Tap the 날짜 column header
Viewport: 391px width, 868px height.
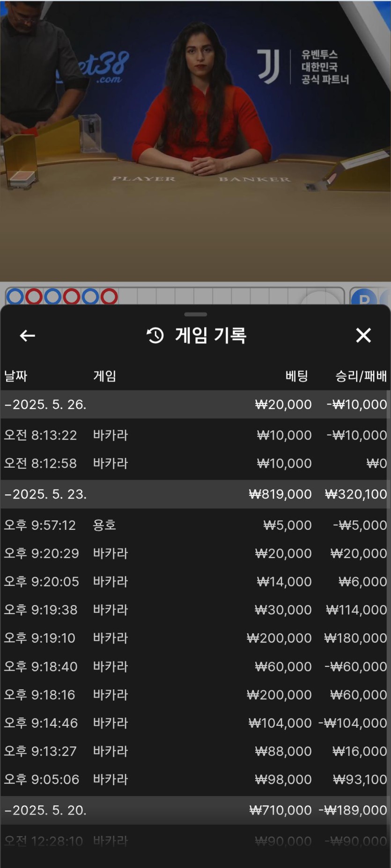[x=16, y=376]
